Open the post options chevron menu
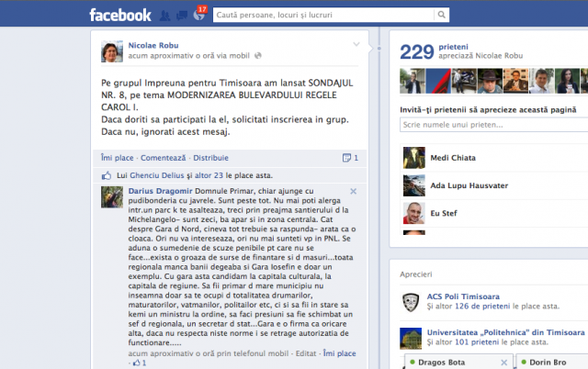Viewport: 588px width, 369px height. 356,45
